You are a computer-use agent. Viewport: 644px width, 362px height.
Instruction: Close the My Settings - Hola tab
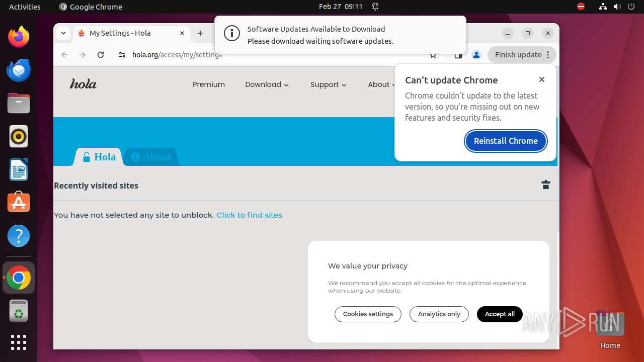[x=182, y=33]
